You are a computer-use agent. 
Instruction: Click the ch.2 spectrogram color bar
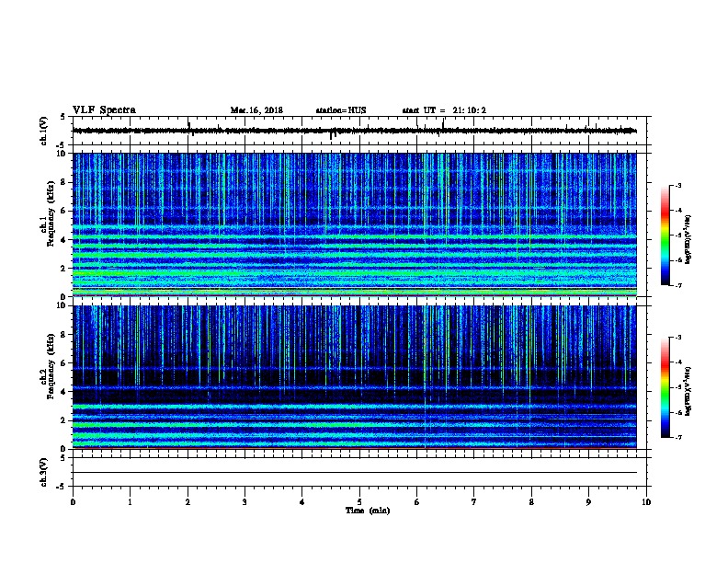pyautogui.click(x=665, y=387)
